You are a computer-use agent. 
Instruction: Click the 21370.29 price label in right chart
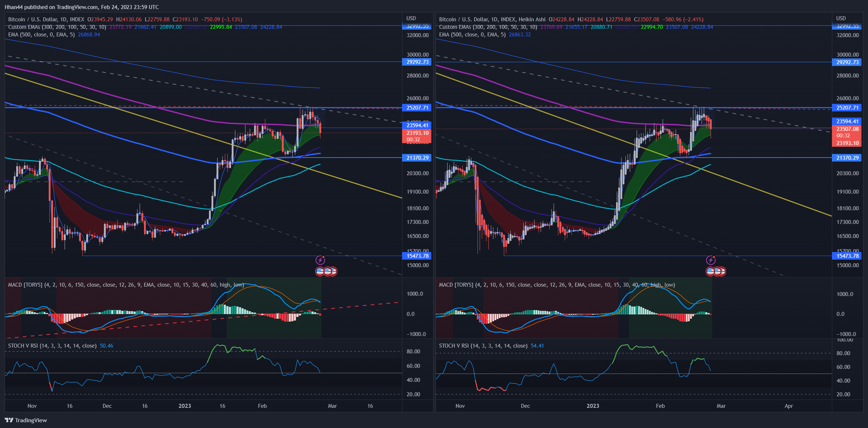(847, 158)
